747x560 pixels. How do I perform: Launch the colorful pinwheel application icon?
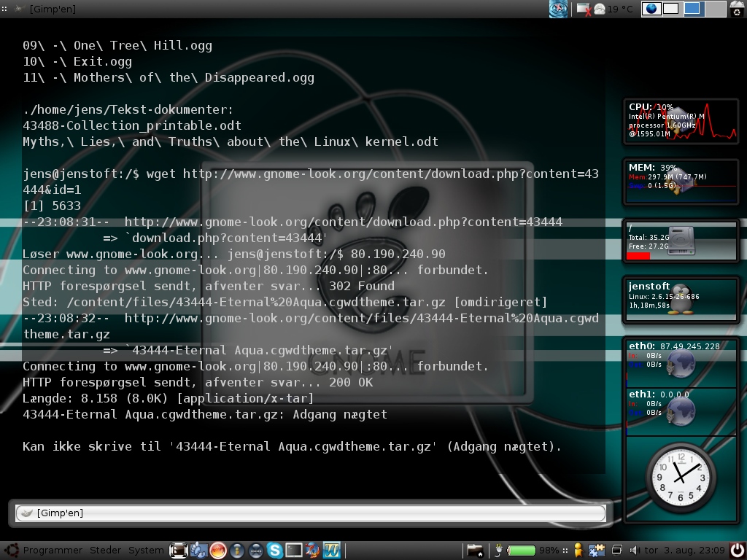(312, 551)
